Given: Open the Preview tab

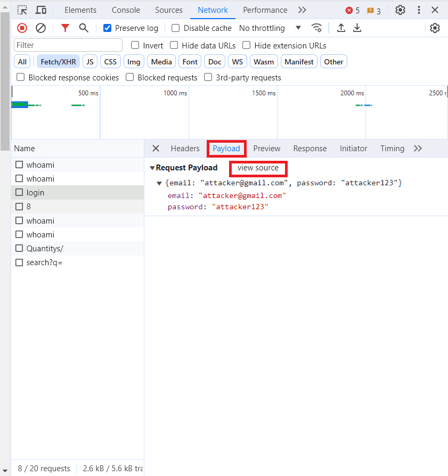Looking at the screenshot, I should pyautogui.click(x=267, y=149).
